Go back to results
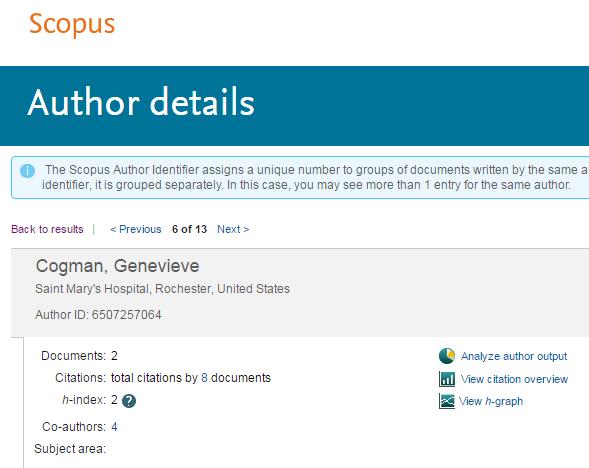This screenshot has height=468, width=589. pyautogui.click(x=47, y=229)
